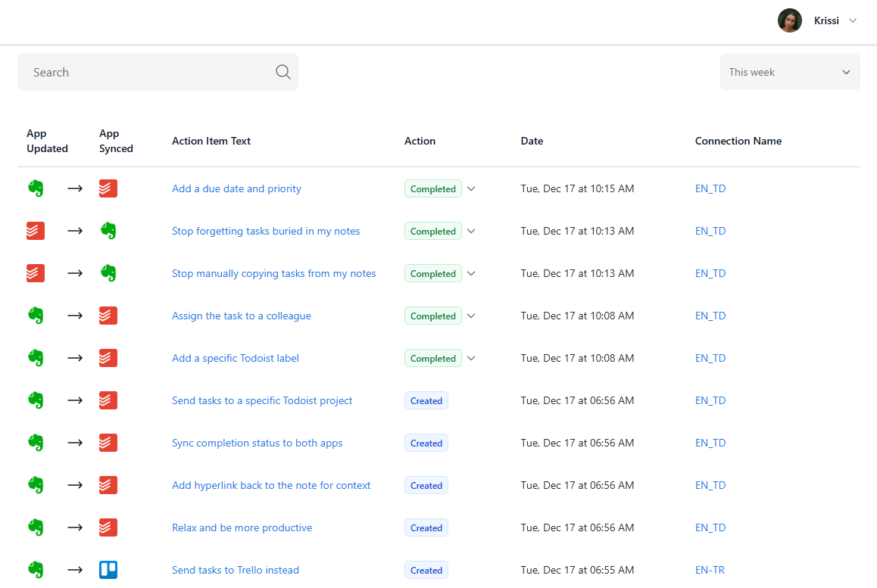This screenshot has width=877, height=588.
Task: Click the Krissi username label
Action: coord(826,20)
